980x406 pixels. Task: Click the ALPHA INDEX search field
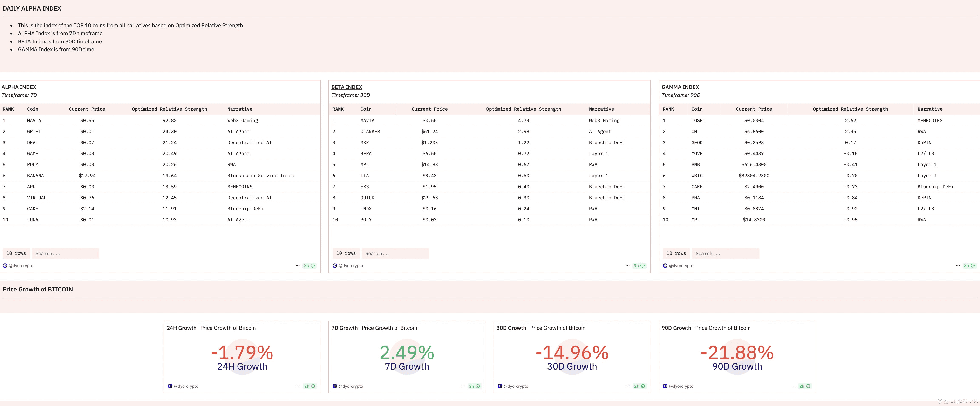65,253
